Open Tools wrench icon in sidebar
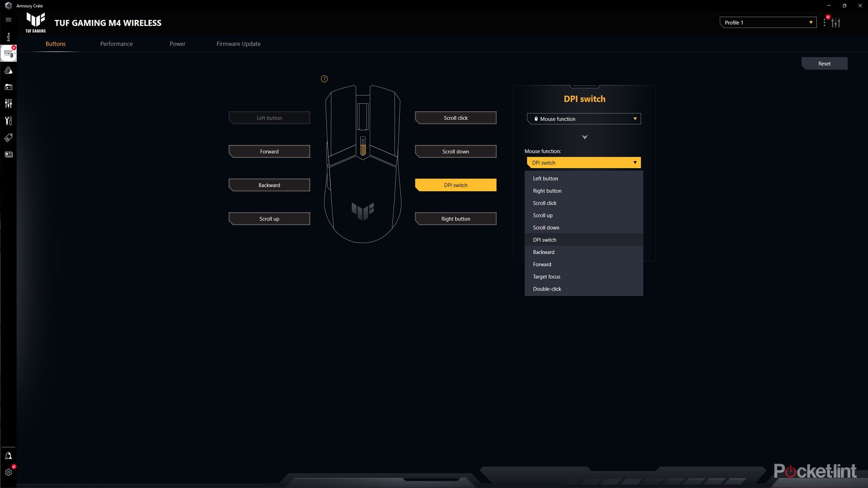This screenshot has width=868, height=488. (x=8, y=121)
